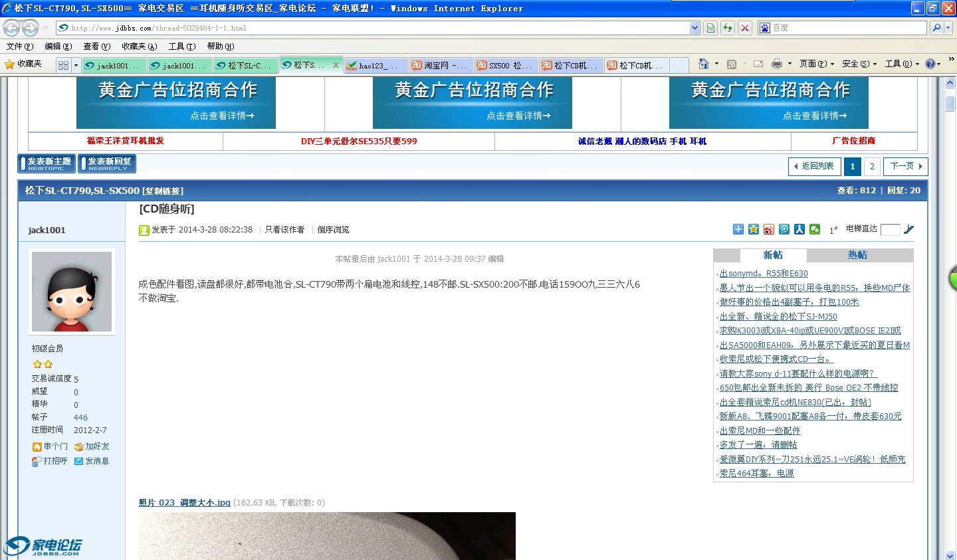Share the post to Renren
The image size is (957, 560).
(799, 229)
